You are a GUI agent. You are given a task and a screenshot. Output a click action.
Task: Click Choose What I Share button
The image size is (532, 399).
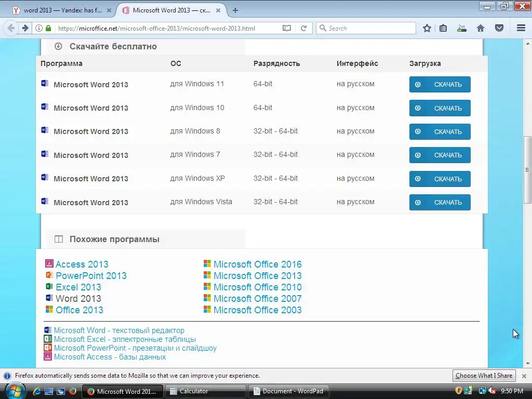(x=484, y=376)
